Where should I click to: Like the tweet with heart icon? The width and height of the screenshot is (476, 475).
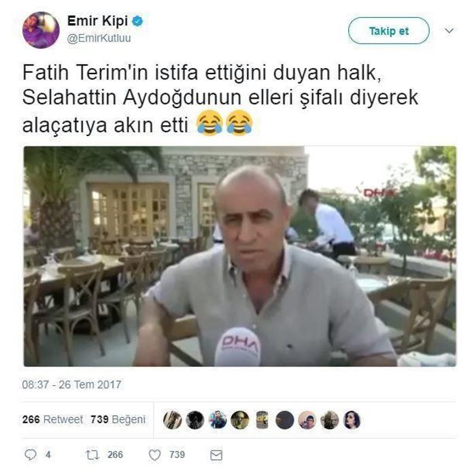tap(155, 455)
